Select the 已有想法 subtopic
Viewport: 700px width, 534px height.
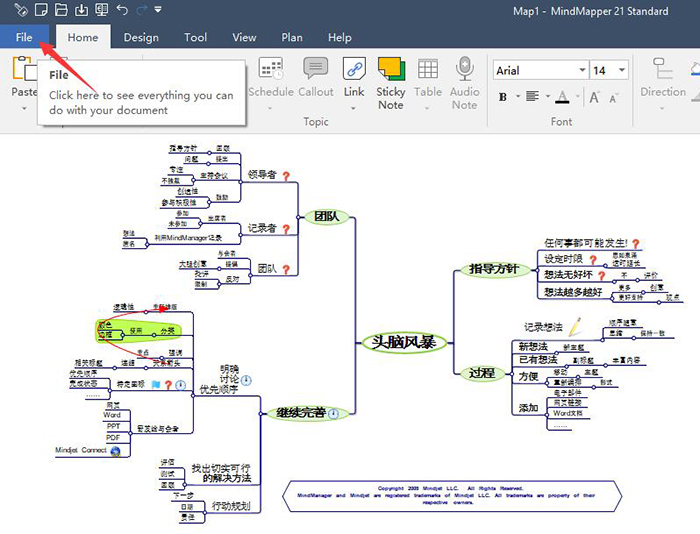click(x=538, y=360)
